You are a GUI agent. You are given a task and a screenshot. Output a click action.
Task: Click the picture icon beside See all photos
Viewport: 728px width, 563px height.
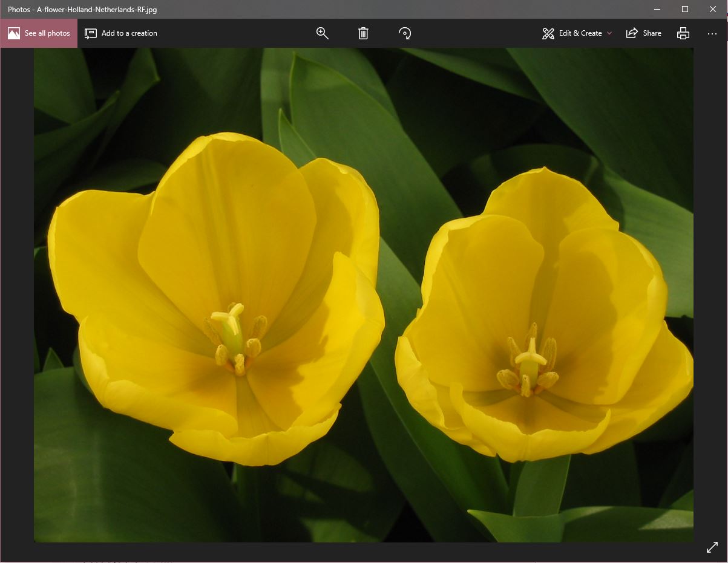click(14, 33)
